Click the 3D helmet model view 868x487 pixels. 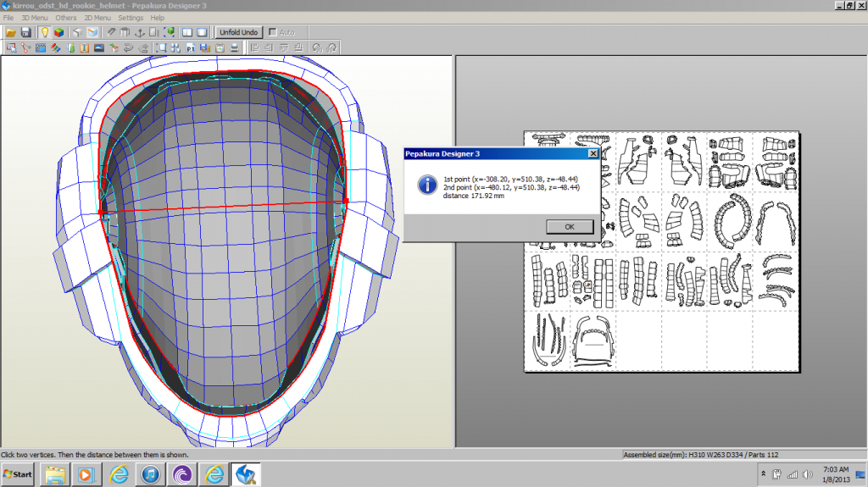[x=227, y=252]
